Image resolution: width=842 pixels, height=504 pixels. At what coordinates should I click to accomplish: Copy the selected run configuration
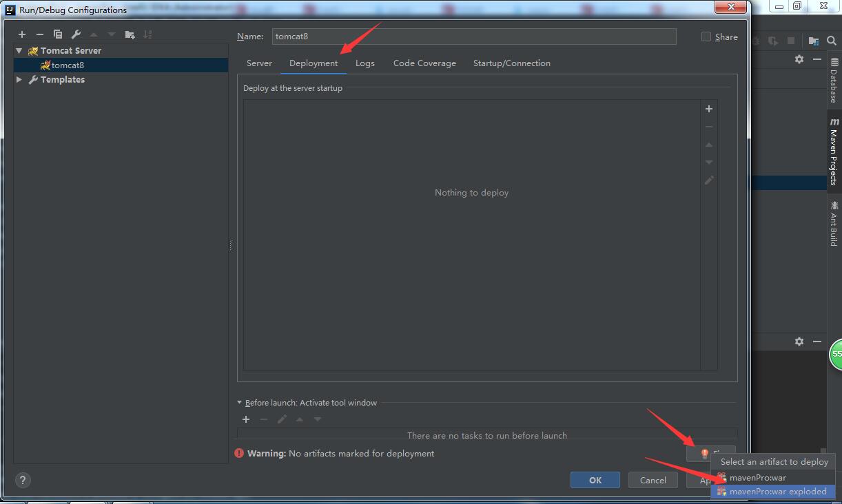[x=58, y=34]
